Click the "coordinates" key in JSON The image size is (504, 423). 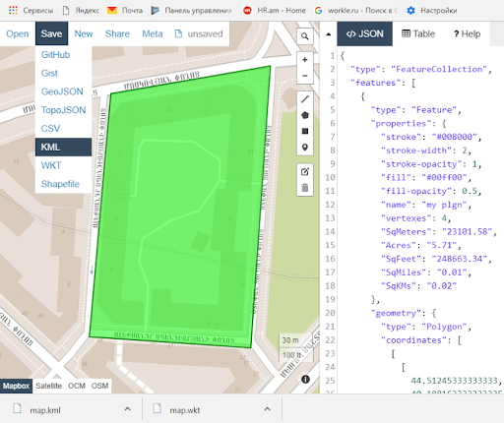click(413, 340)
